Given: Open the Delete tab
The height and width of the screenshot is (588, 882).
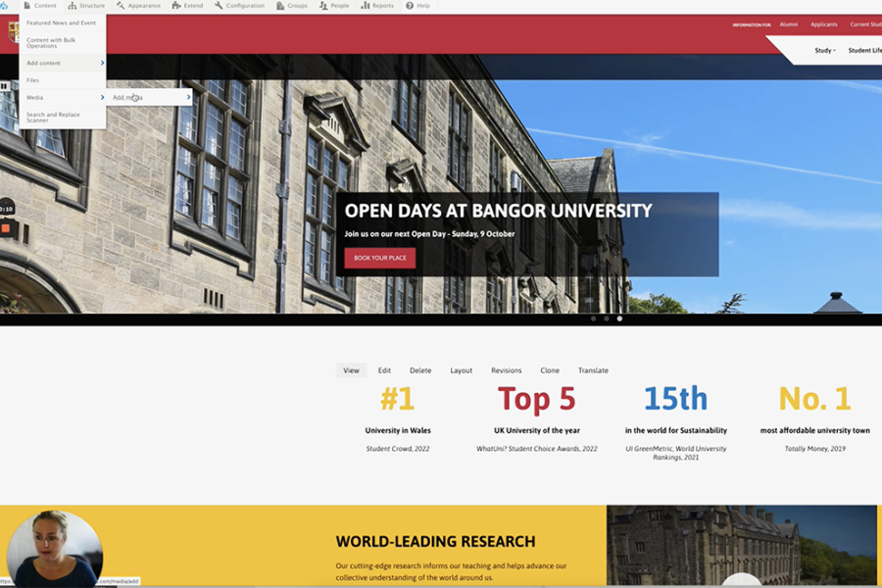Looking at the screenshot, I should (420, 370).
